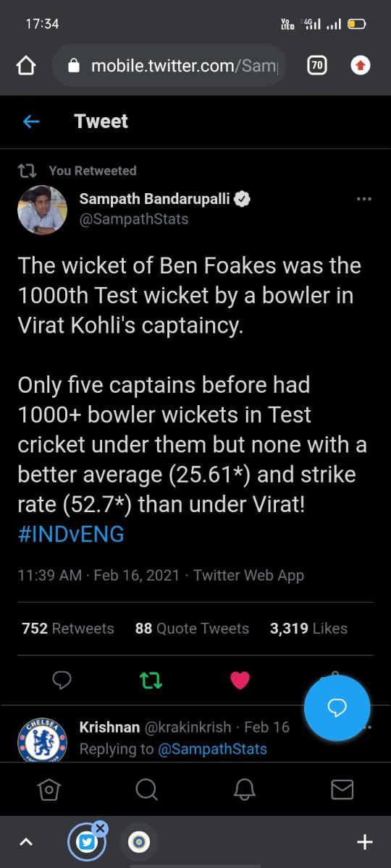
Task: Open Twitter Home from bottom navigation
Action: 49,790
